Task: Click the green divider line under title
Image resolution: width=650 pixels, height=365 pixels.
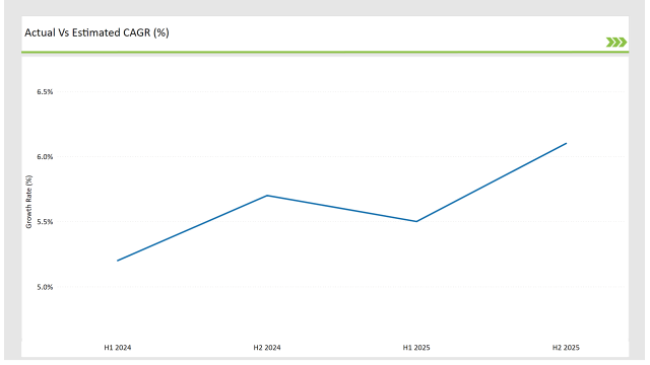Action: [325, 52]
